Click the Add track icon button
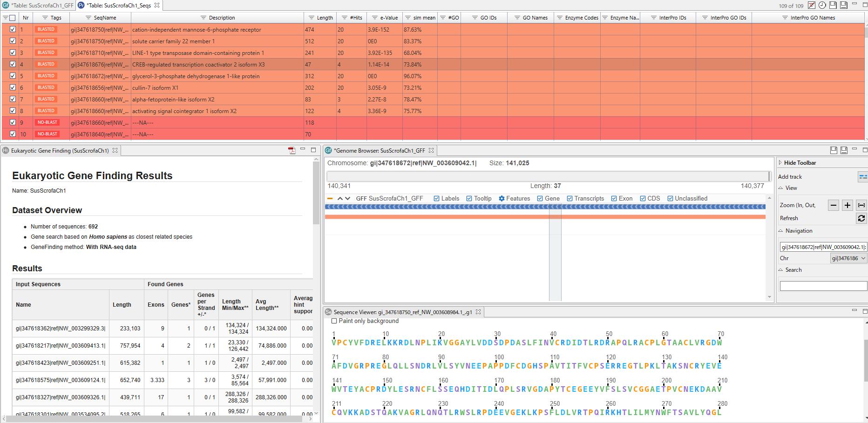This screenshot has width=868, height=423. coord(863,177)
